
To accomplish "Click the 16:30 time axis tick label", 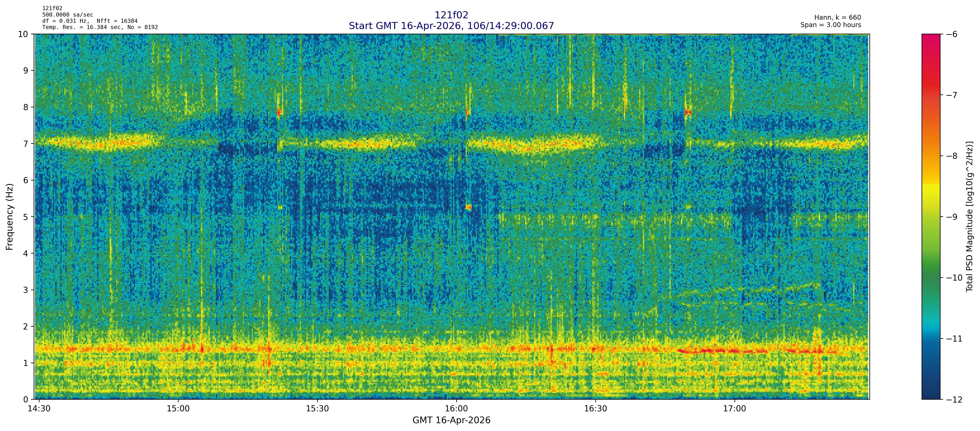I will 595,409.
